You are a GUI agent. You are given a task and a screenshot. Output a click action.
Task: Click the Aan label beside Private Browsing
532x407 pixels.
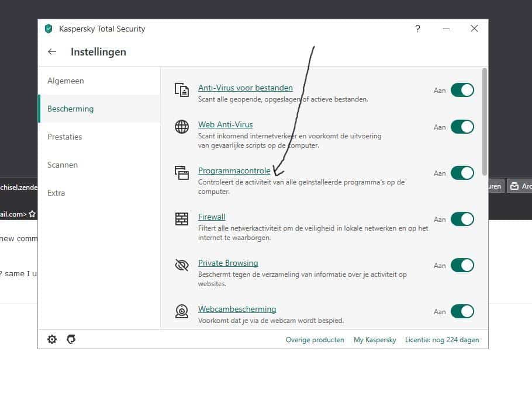[440, 266]
